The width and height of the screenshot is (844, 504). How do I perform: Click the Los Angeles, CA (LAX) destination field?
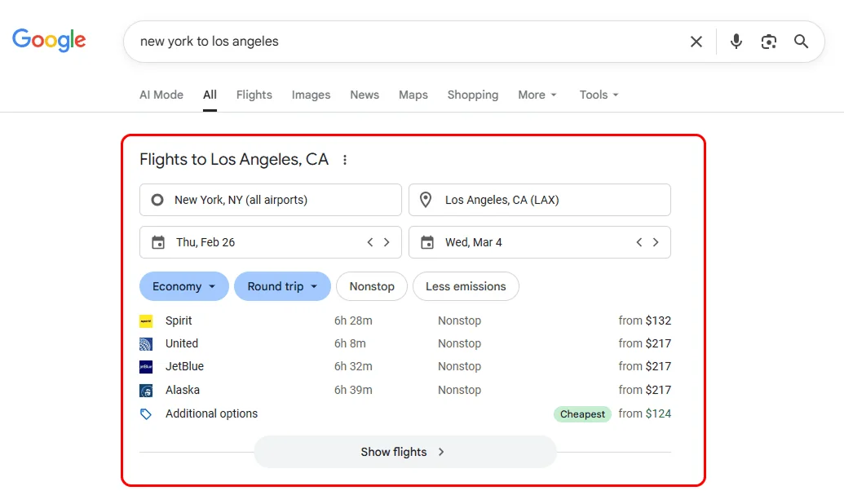(x=539, y=200)
